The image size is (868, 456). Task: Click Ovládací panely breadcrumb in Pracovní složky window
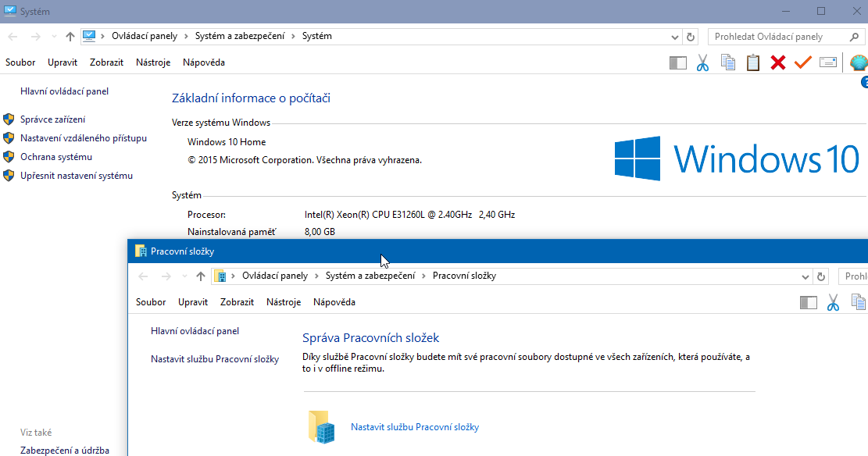coord(274,276)
